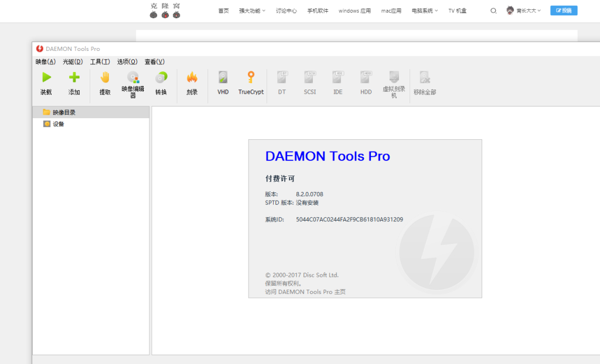Viewport: 600px width, 364px height.
Task: Open the 映像(A) menu
Action: tap(46, 61)
